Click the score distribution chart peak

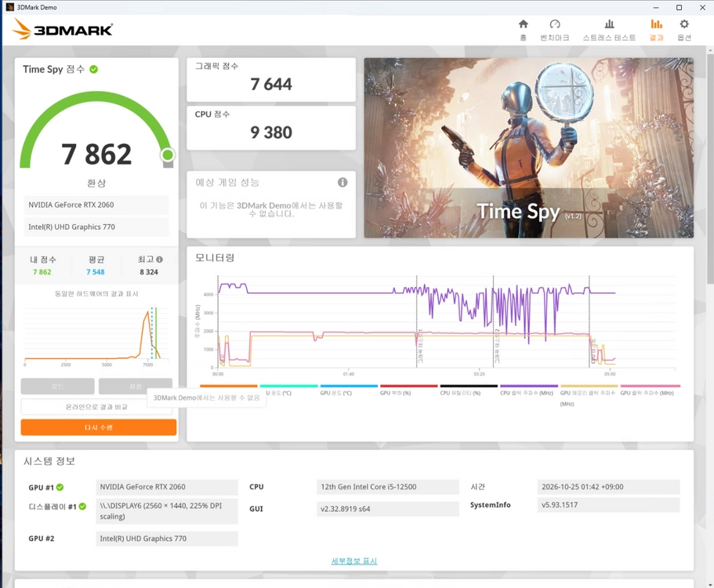148,313
